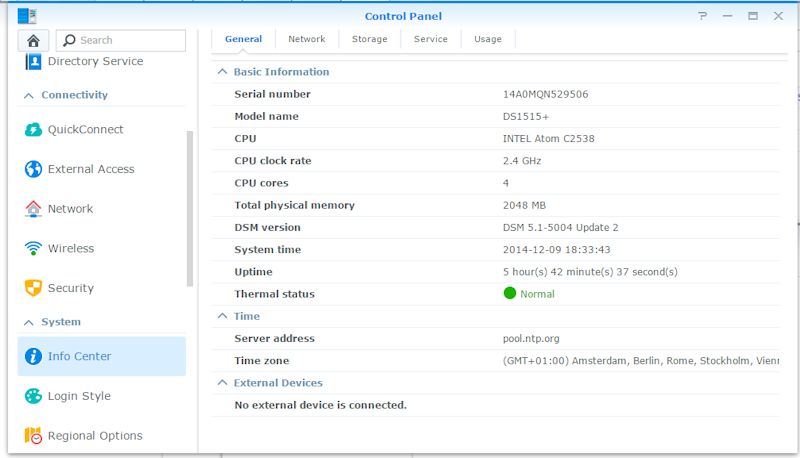Image resolution: width=800 pixels, height=458 pixels.
Task: Click the uptime value text
Action: (590, 272)
